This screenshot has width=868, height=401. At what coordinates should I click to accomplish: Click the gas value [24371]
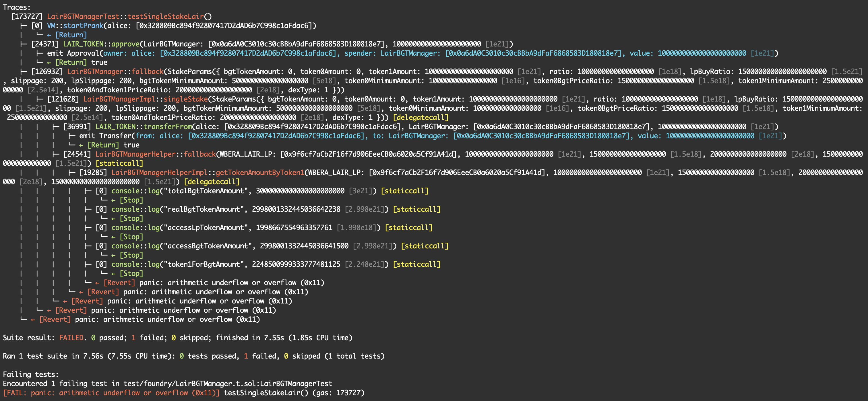coord(45,44)
